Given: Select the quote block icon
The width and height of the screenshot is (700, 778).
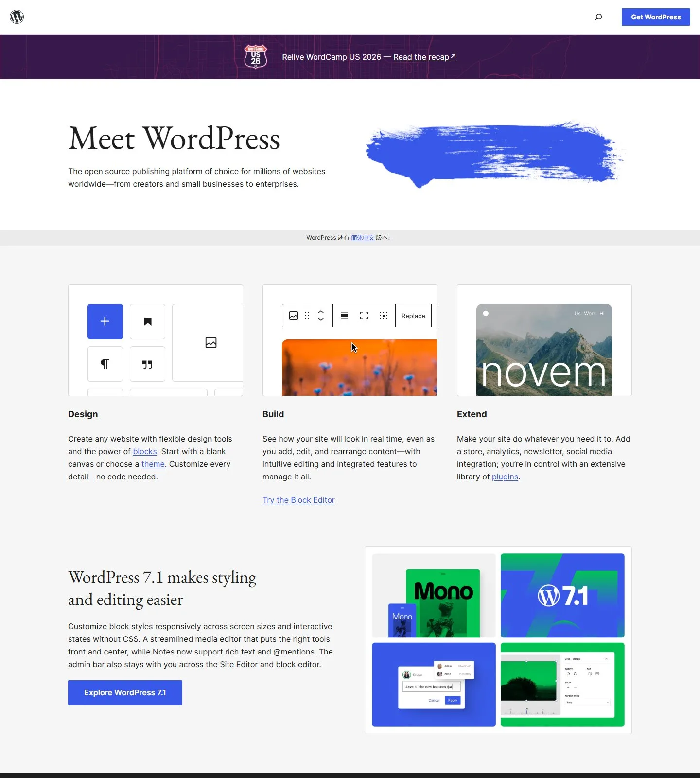Looking at the screenshot, I should (148, 364).
